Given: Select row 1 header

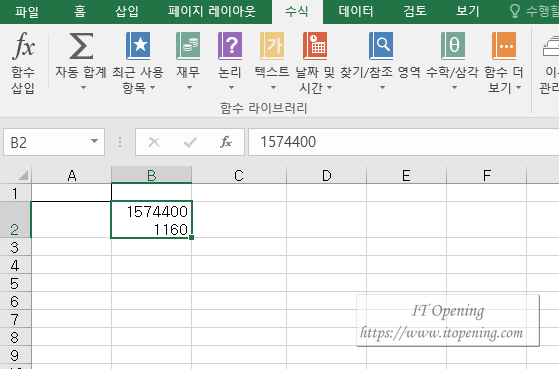Looking at the screenshot, I should pyautogui.click(x=15, y=193).
